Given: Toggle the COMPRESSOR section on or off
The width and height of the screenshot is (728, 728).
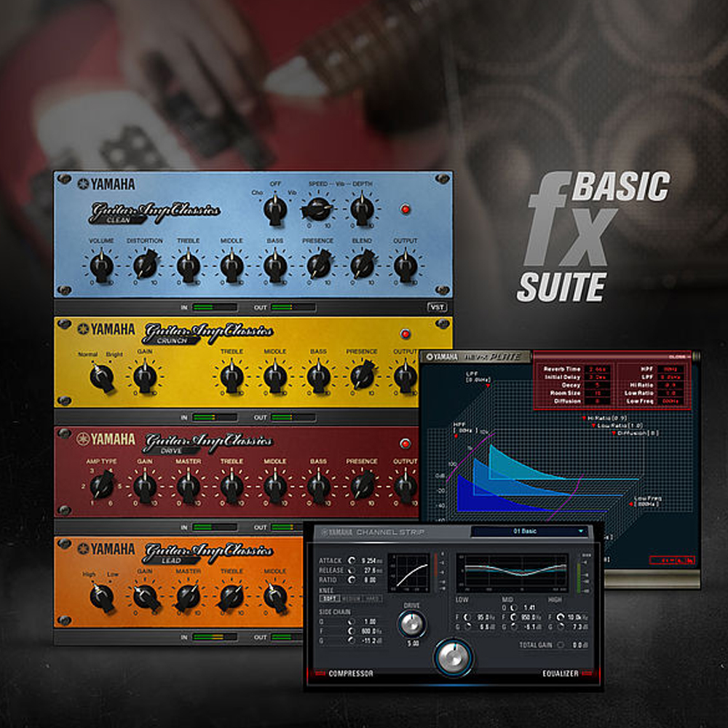Looking at the screenshot, I should 344,673.
